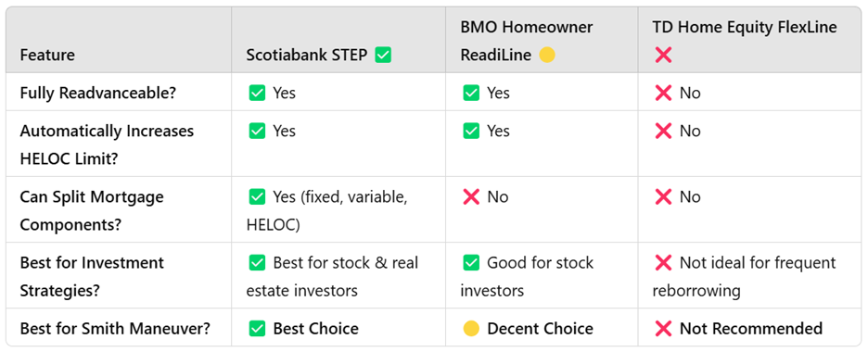Select the Scotiabank STEP header text

click(307, 56)
